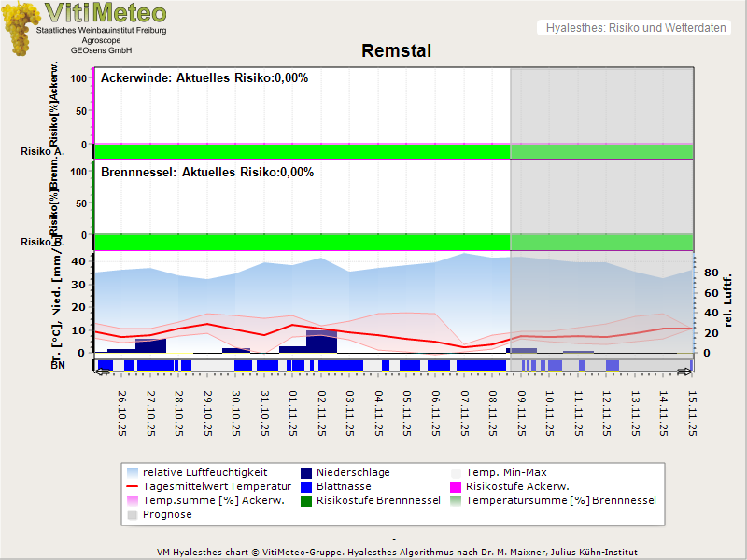The width and height of the screenshot is (747, 560).
Task: Click the Hyalesthes: Risiko und Wetterdaten label
Action: [x=635, y=28]
